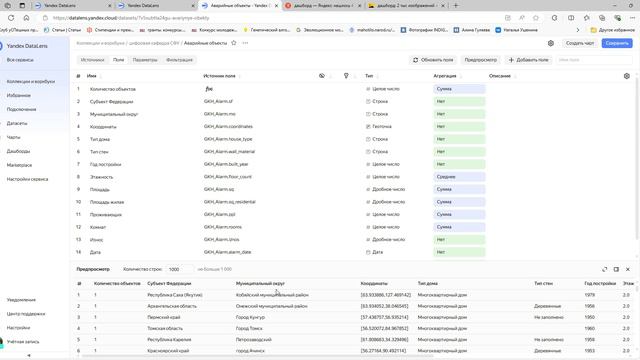Open the type dropdown Целое число for Год постройки
Image resolution: width=640 pixels, height=360 pixels.
(383, 164)
